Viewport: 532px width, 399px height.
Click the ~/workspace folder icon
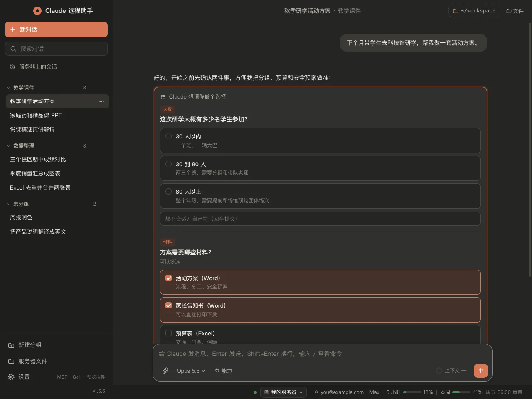pyautogui.click(x=456, y=11)
